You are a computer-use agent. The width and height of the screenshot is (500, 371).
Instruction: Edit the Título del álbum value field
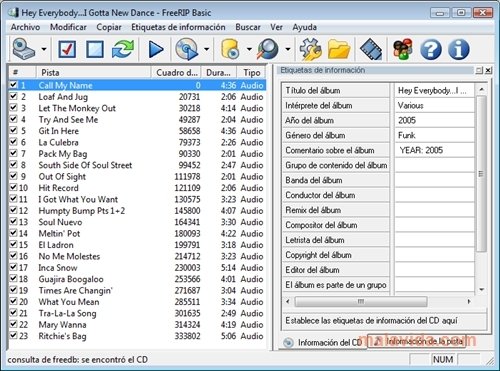coord(434,90)
